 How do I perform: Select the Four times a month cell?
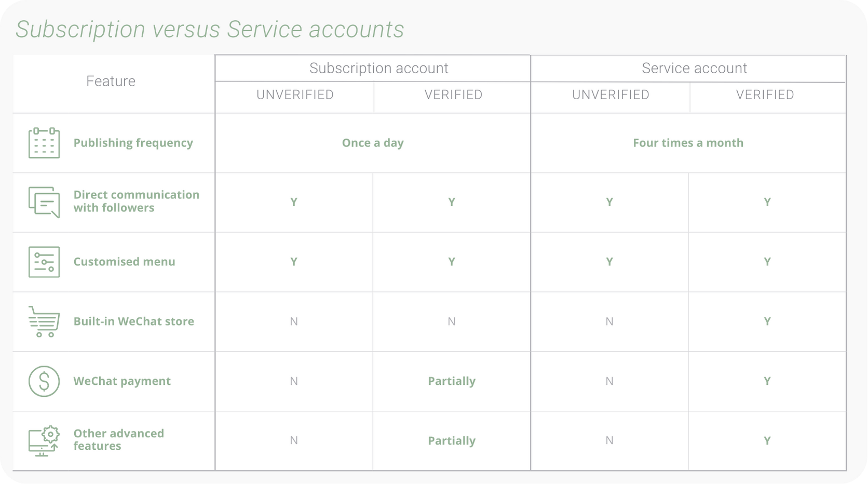click(x=688, y=143)
